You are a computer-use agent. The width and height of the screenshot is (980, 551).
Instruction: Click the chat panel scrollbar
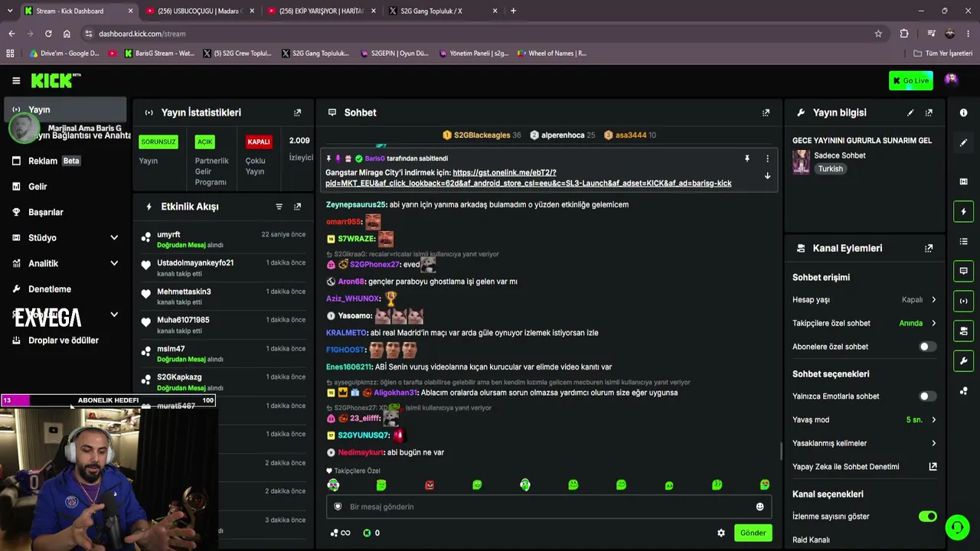[x=780, y=452]
